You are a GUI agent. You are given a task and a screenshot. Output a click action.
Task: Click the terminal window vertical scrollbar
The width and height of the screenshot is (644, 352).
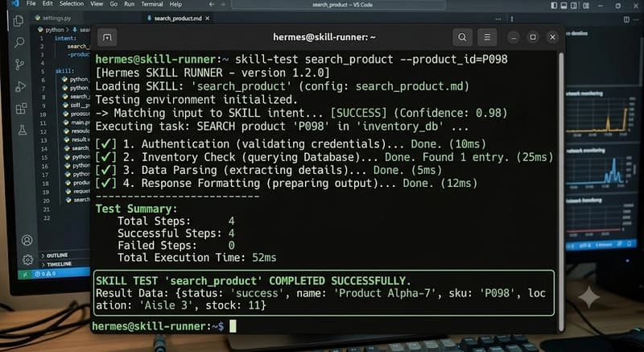(561, 191)
